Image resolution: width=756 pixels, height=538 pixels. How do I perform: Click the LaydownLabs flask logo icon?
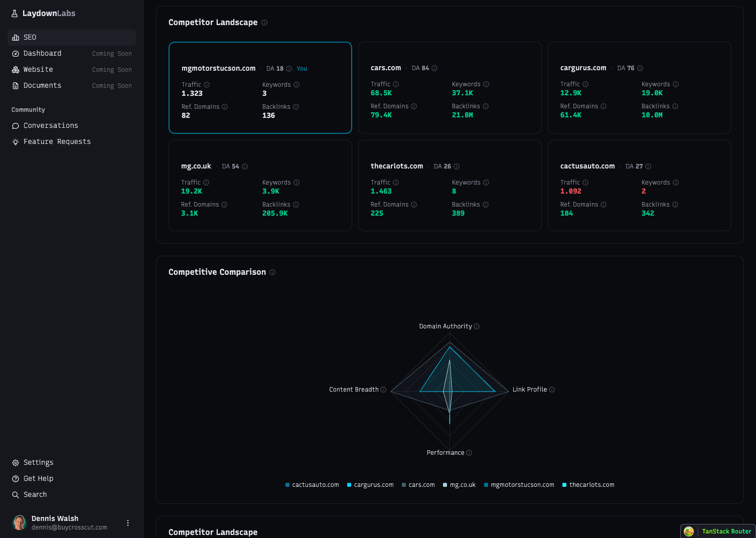click(x=15, y=14)
